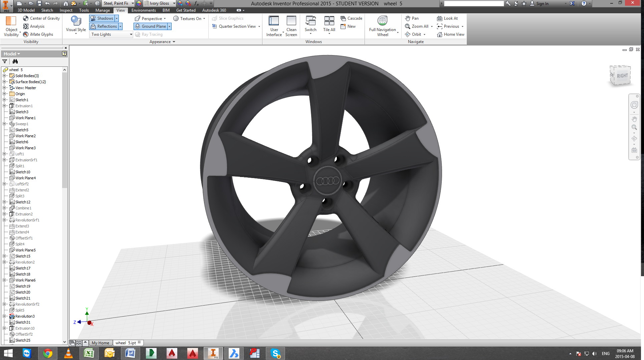The width and height of the screenshot is (644, 360).
Task: Click the browser filter funnel icon
Action: 5,61
